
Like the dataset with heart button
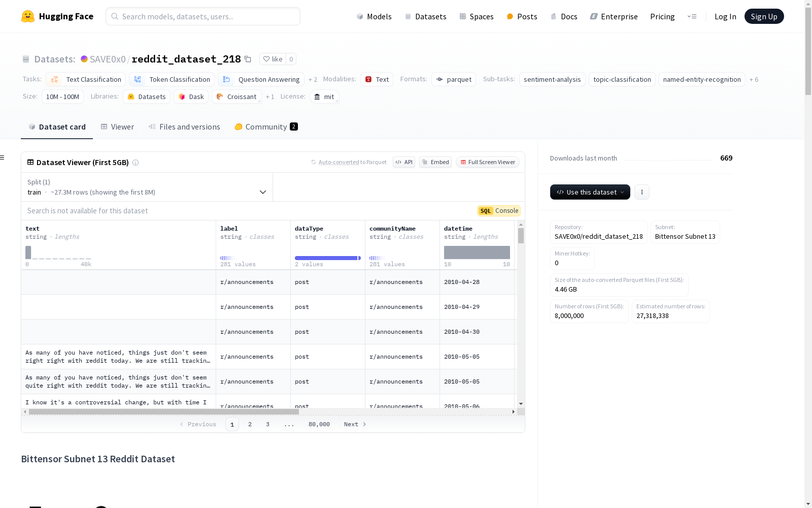(x=273, y=59)
